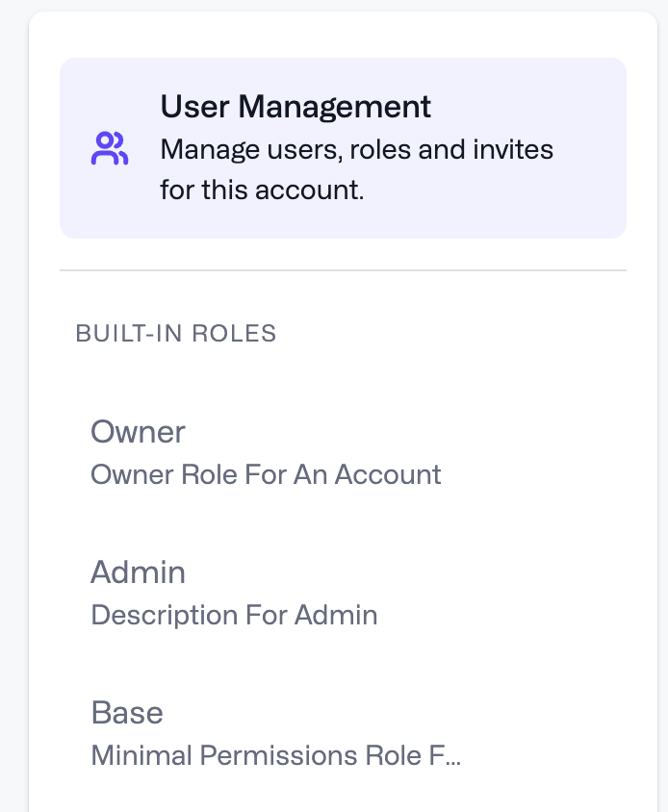668x812 pixels.
Task: Click the word 'Owner' in role list
Action: tap(138, 432)
